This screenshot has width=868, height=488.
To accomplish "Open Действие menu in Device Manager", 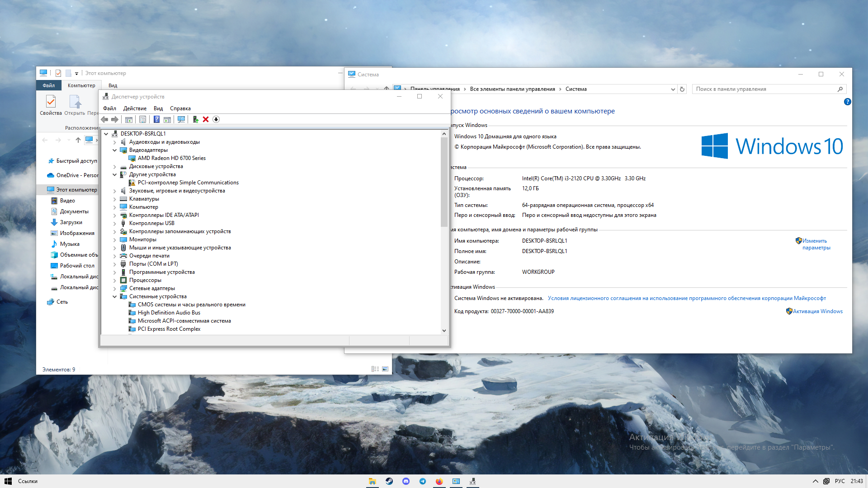I will 135,108.
